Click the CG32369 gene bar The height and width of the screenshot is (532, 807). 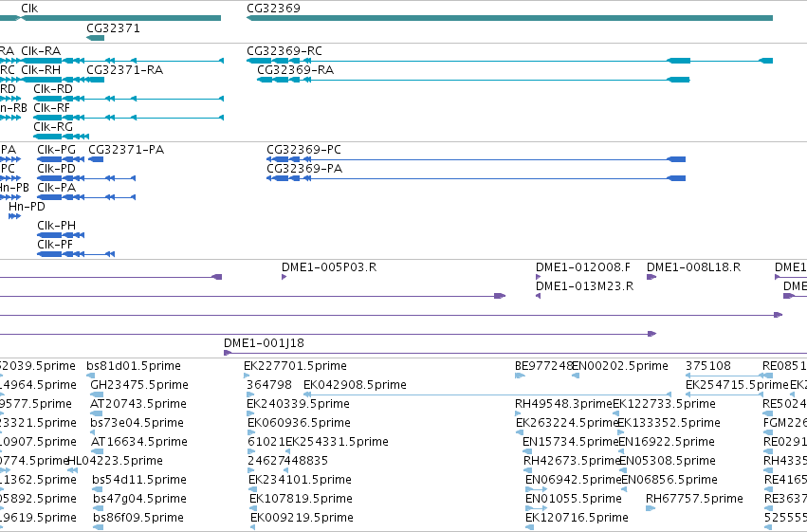pyautogui.click(x=509, y=18)
